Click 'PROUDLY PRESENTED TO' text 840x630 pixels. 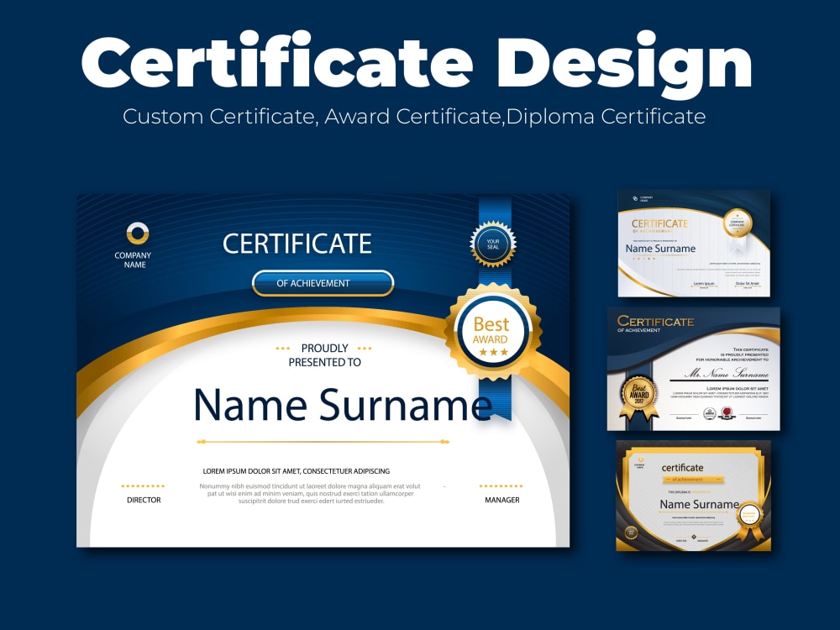[x=324, y=355]
